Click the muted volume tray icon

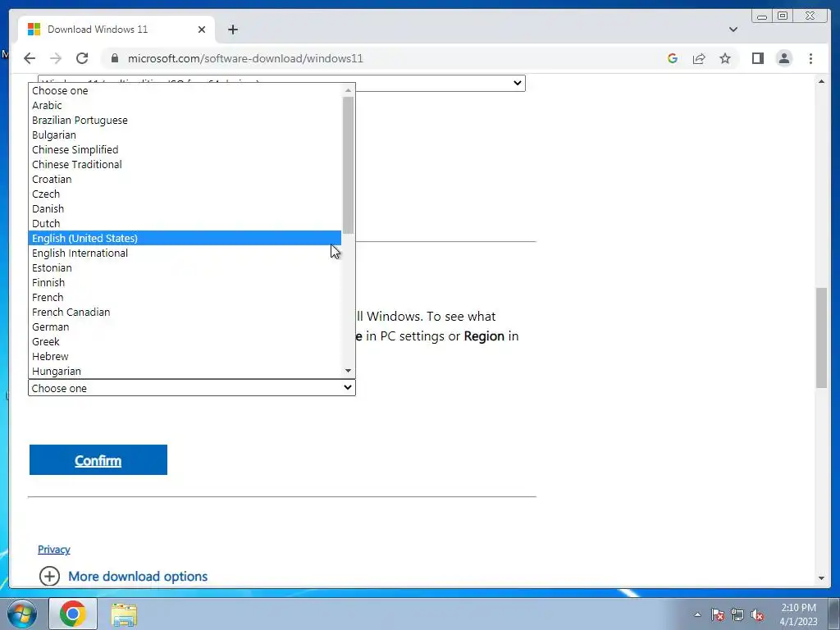pos(757,614)
